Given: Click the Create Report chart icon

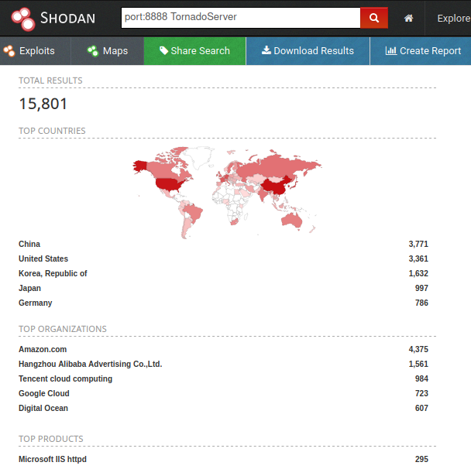Looking at the screenshot, I should 390,51.
